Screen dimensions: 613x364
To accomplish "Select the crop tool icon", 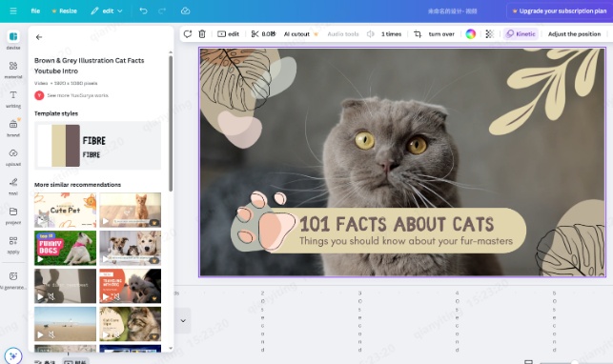I will click(x=418, y=34).
